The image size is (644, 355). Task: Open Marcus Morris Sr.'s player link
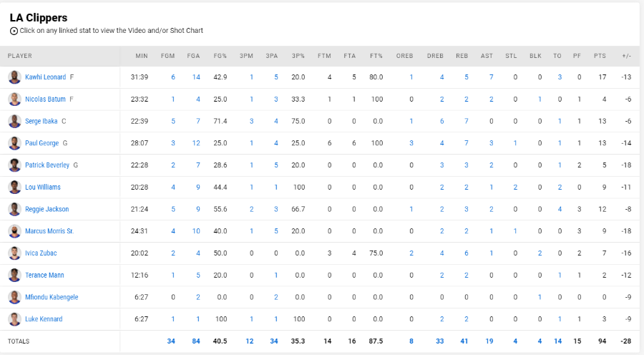(49, 231)
